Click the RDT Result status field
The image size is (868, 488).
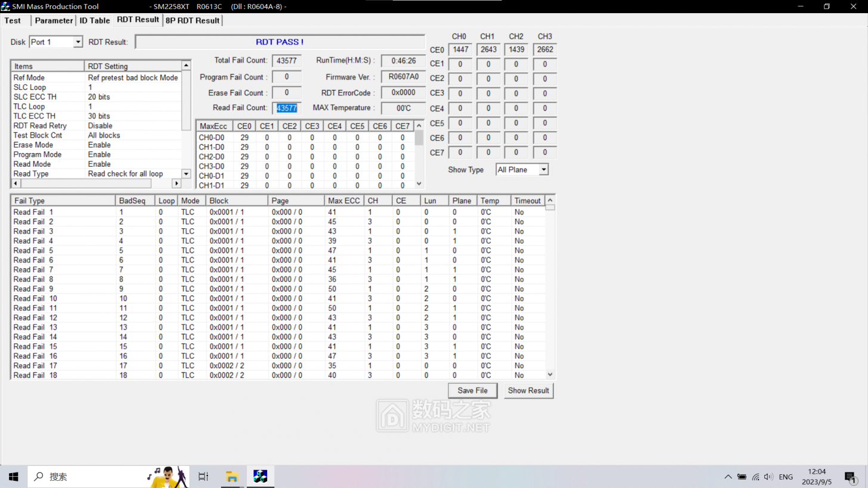(280, 42)
